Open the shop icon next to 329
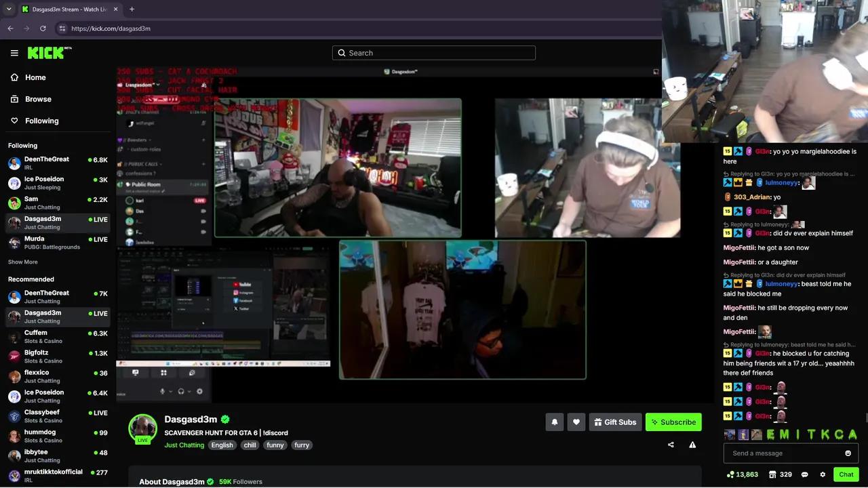 click(771, 474)
